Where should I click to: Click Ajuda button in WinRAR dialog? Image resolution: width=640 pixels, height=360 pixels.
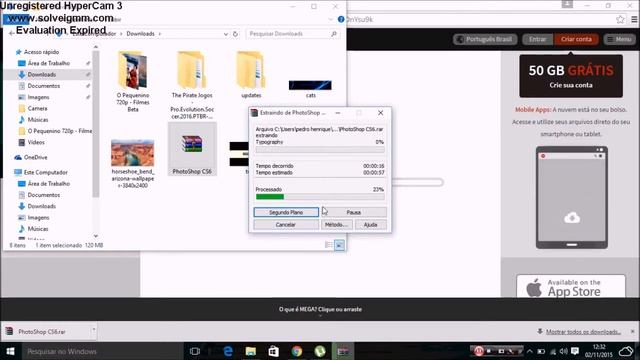370,225
